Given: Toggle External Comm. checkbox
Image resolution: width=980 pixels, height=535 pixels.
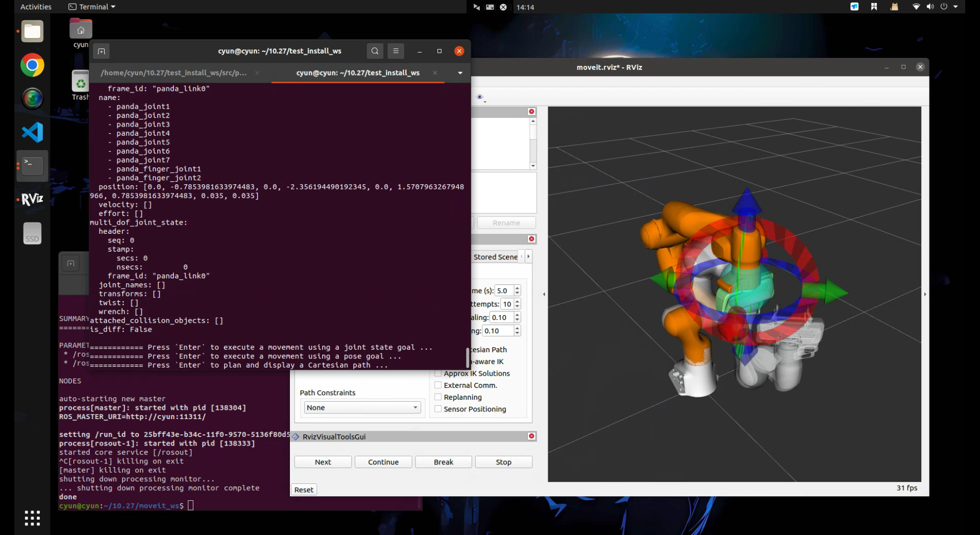Looking at the screenshot, I should tap(437, 385).
